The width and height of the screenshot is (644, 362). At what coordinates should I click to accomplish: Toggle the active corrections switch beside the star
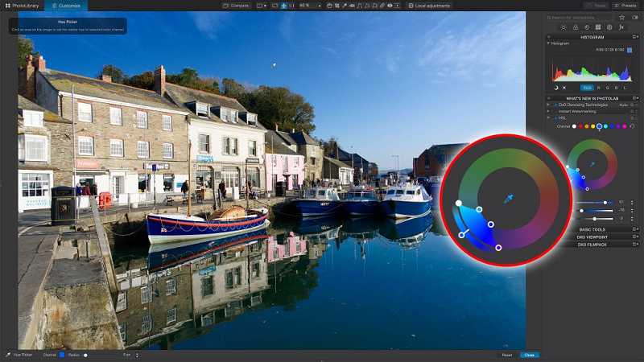[634, 17]
